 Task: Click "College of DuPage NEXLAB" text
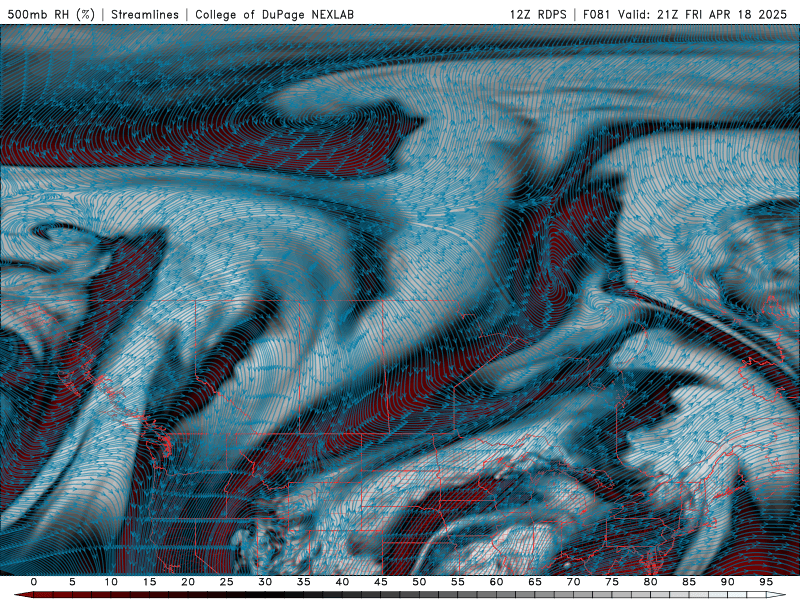click(274, 14)
